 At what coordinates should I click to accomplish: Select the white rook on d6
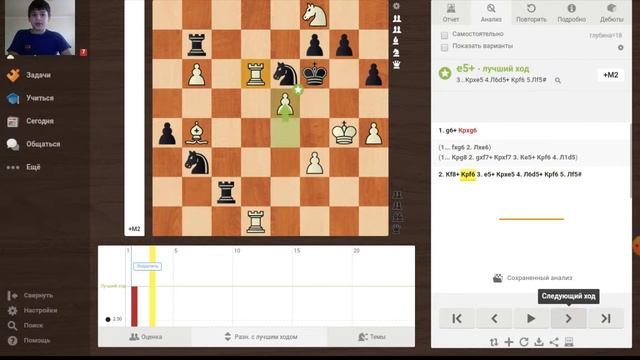(256, 74)
